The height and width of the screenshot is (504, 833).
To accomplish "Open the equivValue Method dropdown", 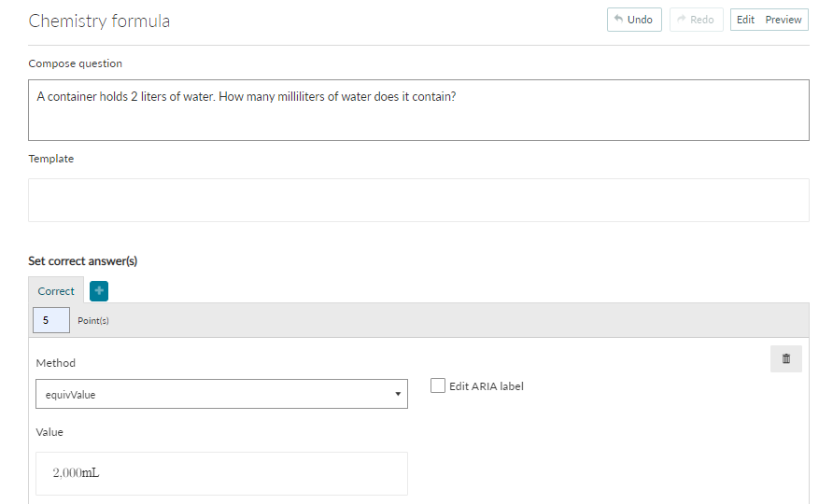I will (221, 394).
